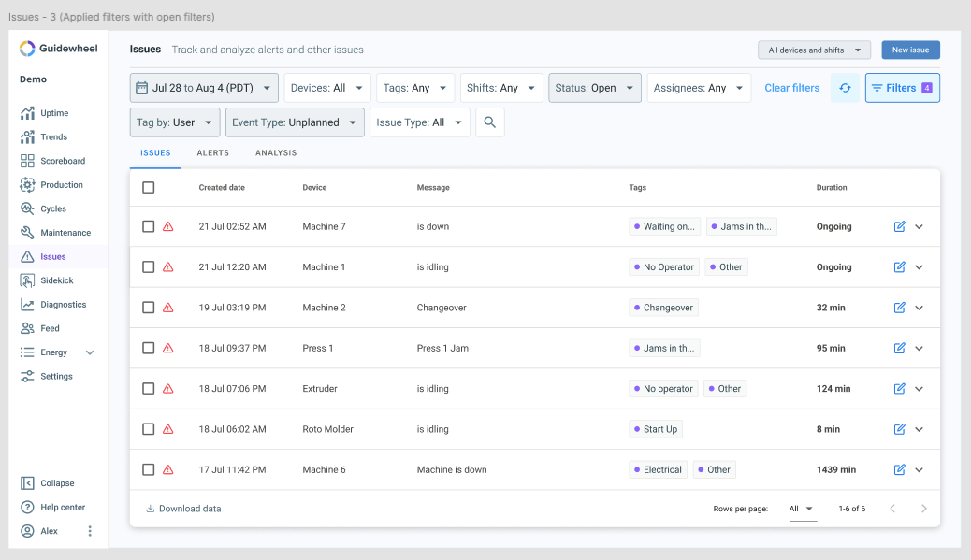
Task: Open the Event Type: Unplanned dropdown
Action: [x=295, y=122]
